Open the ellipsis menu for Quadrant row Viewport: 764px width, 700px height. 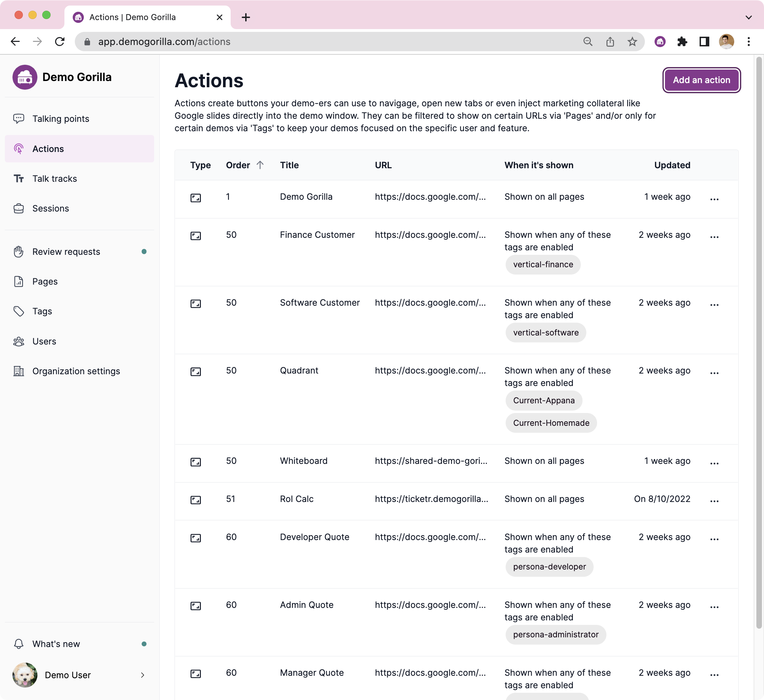(x=714, y=373)
